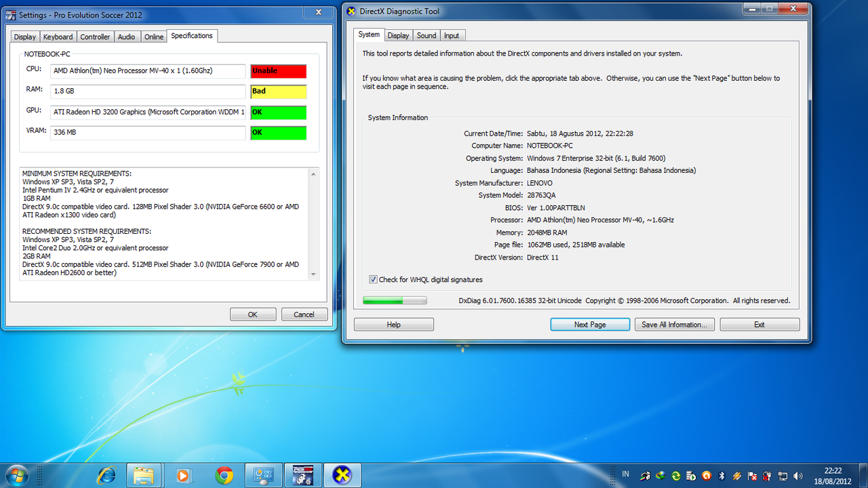Click the text "Ver 1.00PARTTBLN"
This screenshot has width=868, height=488.
[x=555, y=208]
